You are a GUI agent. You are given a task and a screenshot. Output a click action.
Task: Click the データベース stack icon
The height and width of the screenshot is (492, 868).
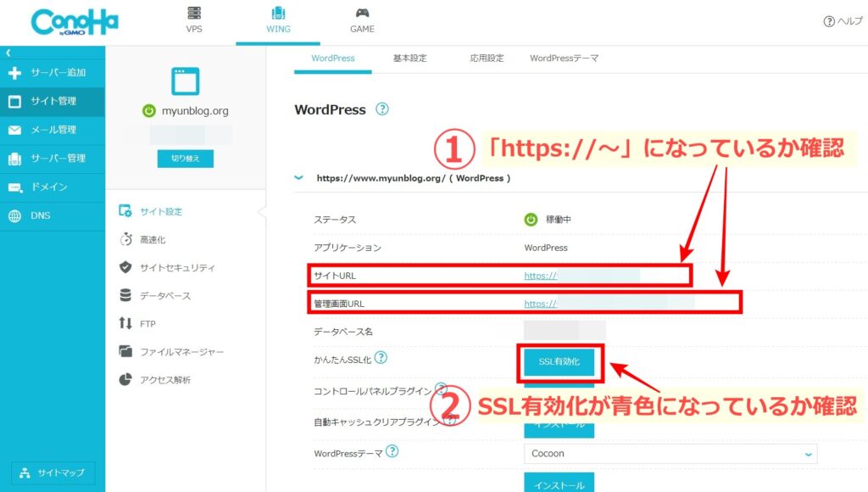[x=125, y=295]
